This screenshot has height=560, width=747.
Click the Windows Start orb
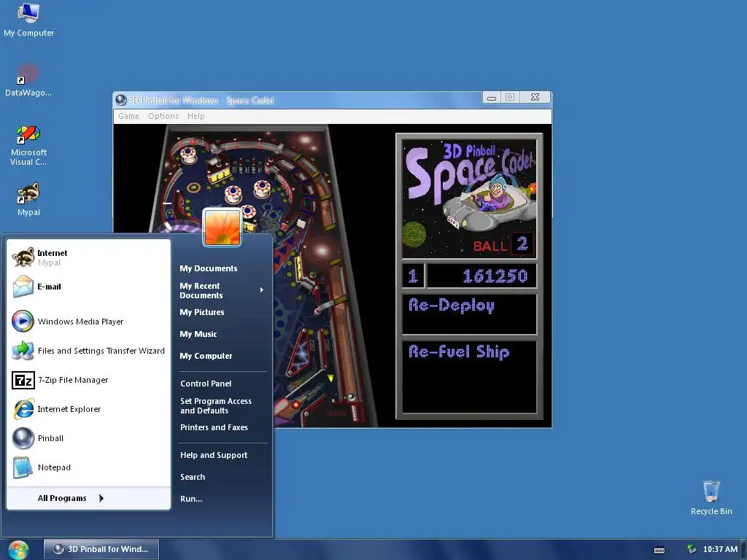click(x=18, y=550)
